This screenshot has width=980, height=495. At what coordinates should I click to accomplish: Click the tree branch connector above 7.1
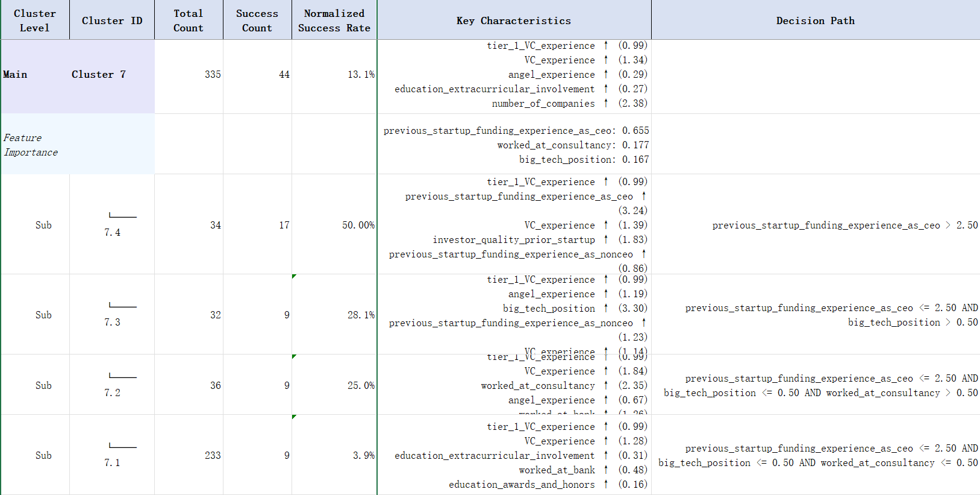(122, 446)
